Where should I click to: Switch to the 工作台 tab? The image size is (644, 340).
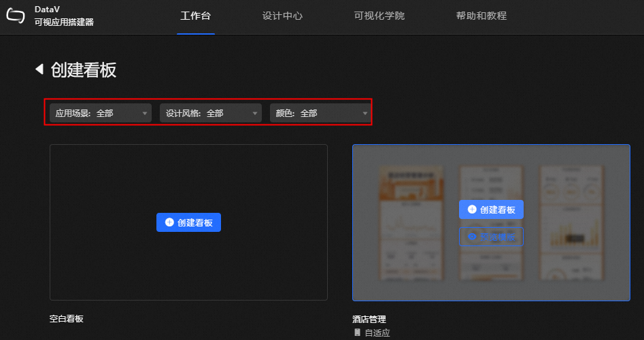[x=195, y=16]
